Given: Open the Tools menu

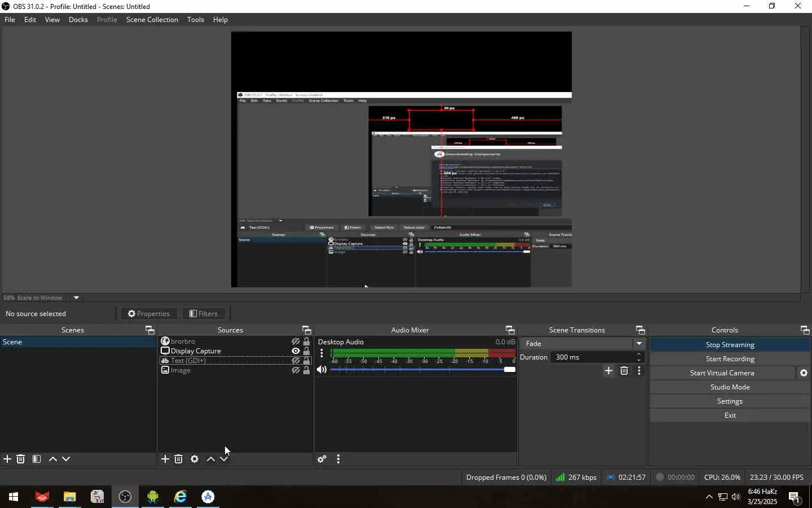Looking at the screenshot, I should (196, 20).
